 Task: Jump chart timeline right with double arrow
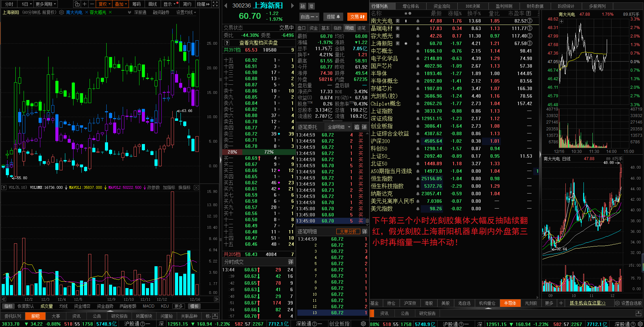216,299
